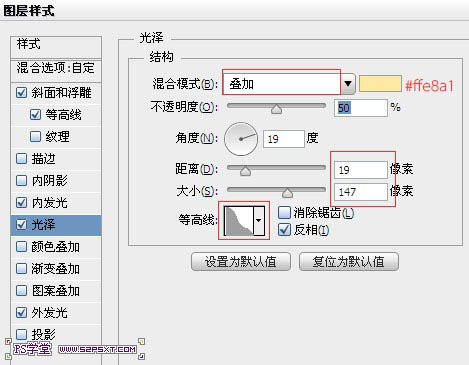Screen dimensions: 469x365
Task: Uncheck the 光泽 style checkbox
Action: click(x=22, y=225)
